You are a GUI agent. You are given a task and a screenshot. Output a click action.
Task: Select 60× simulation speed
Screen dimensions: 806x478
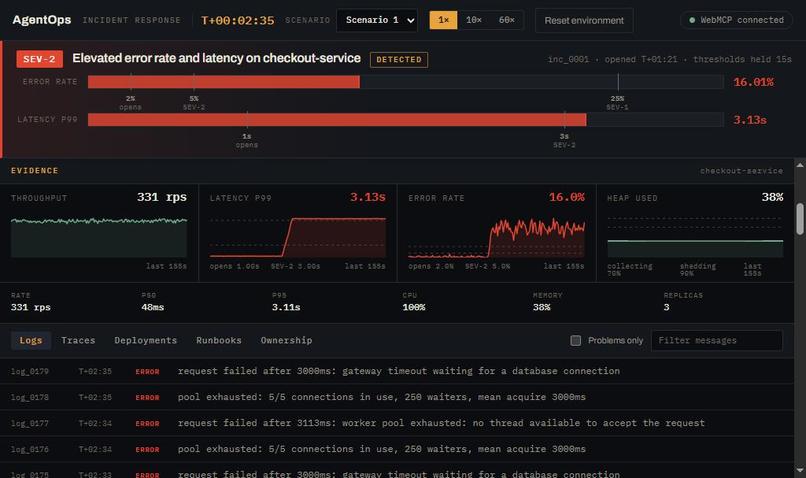point(506,21)
